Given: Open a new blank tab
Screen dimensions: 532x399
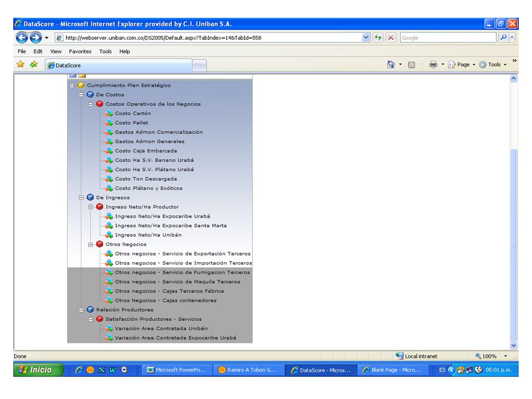Looking at the screenshot, I should click(x=199, y=65).
